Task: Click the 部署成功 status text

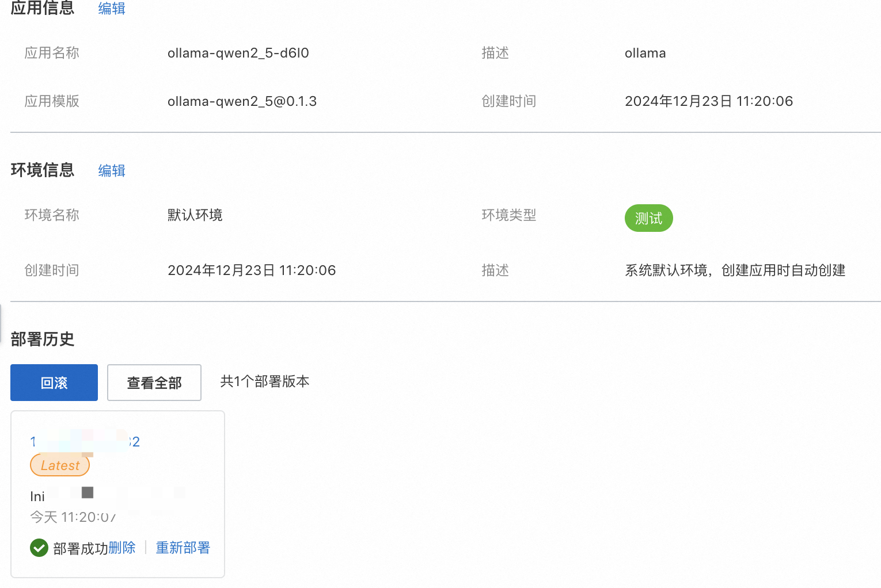Action: tap(81, 548)
